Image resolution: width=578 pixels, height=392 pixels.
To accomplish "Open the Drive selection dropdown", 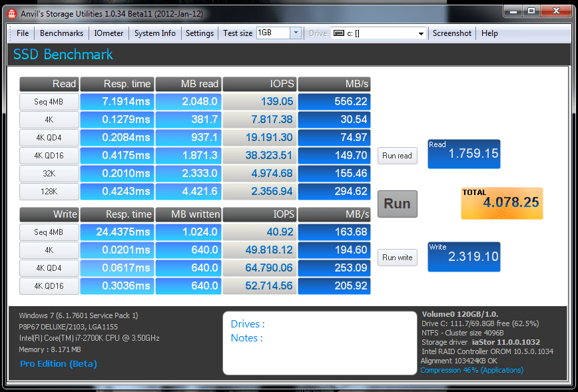I will pyautogui.click(x=421, y=33).
